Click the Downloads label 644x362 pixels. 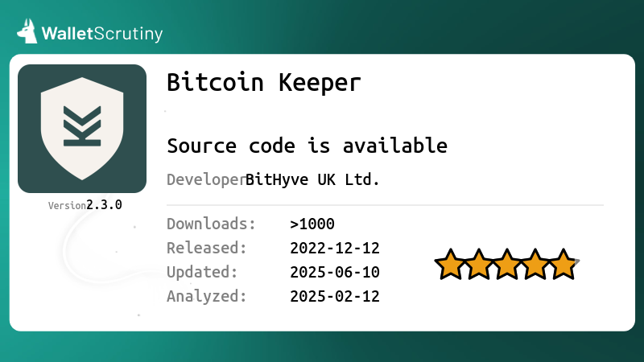(x=211, y=224)
